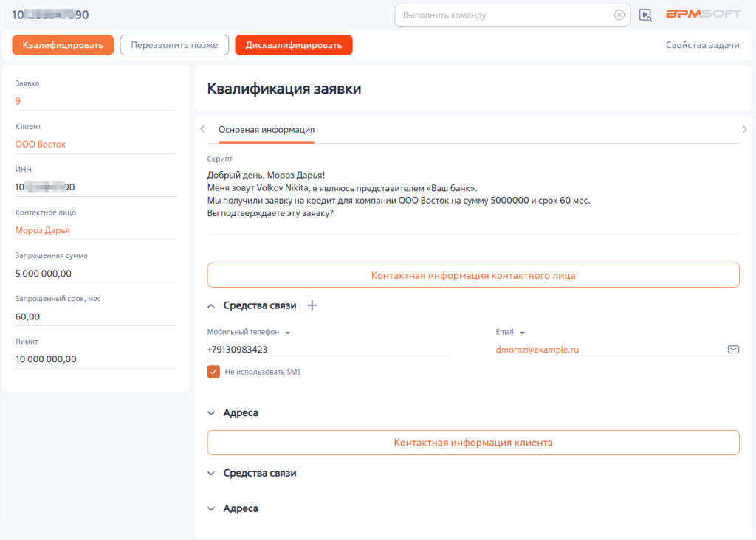
Task: Open client 'ООО Восток' link
Action: pyautogui.click(x=41, y=144)
